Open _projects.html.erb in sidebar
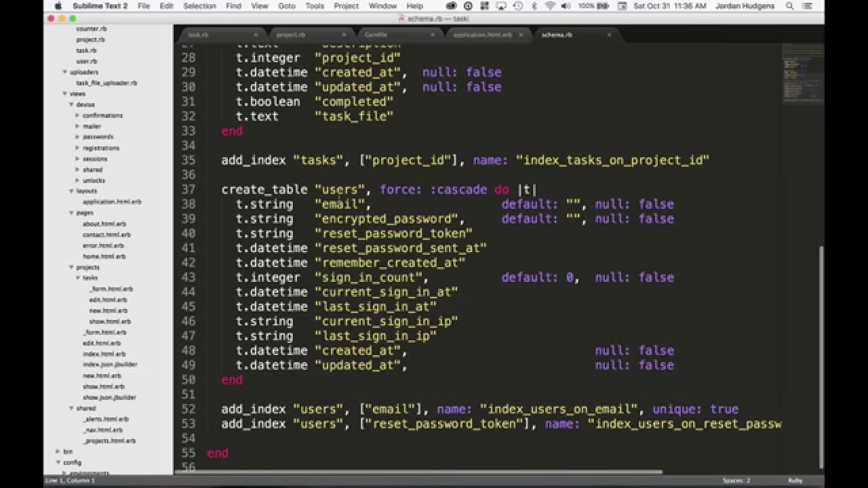Screen dimensions: 868x488 pos(109,441)
